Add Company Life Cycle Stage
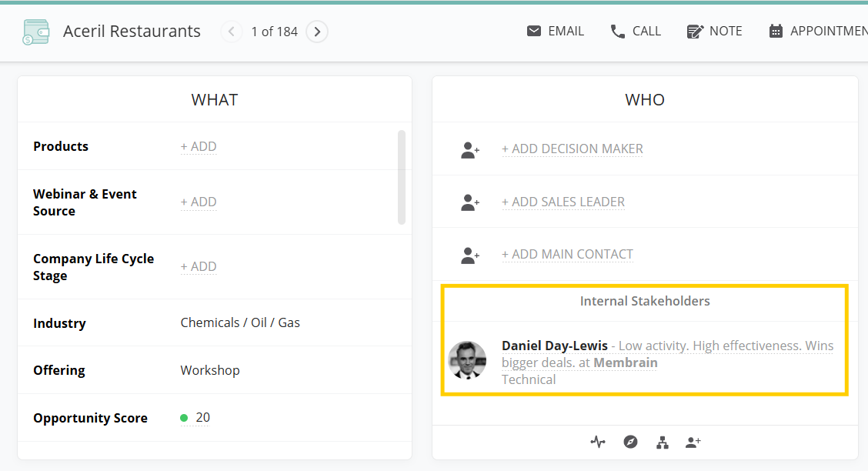Viewport: 868px width, 471px height. pos(199,266)
